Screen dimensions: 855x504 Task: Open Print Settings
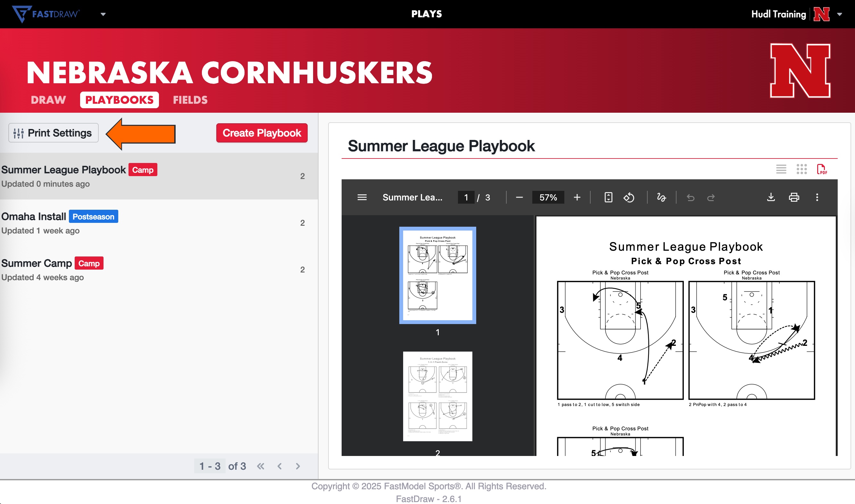(x=53, y=133)
